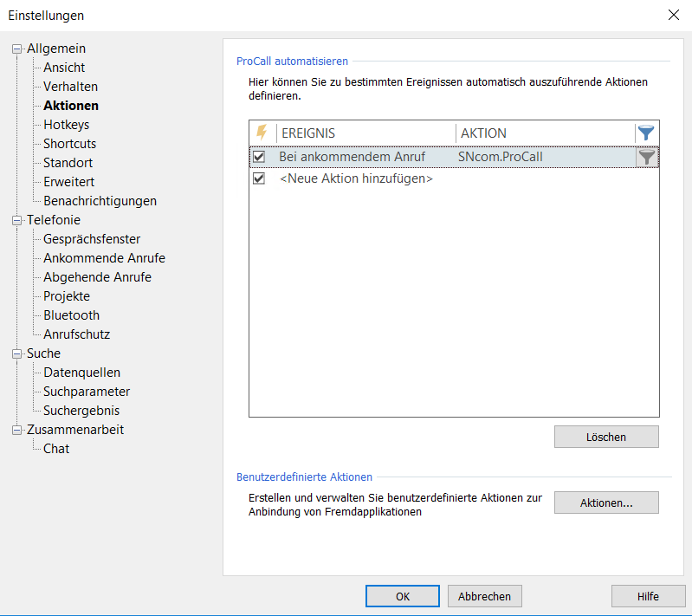Open the Hotkeys settings page
The image size is (692, 616).
click(x=66, y=125)
